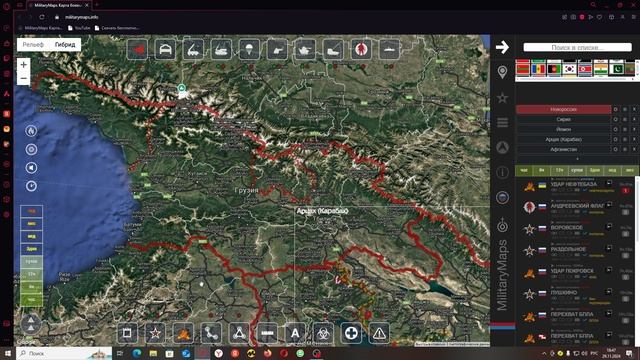This screenshot has height=360, width=640.
Task: Toggle the circle option for Новороссия row
Action: tap(616, 109)
